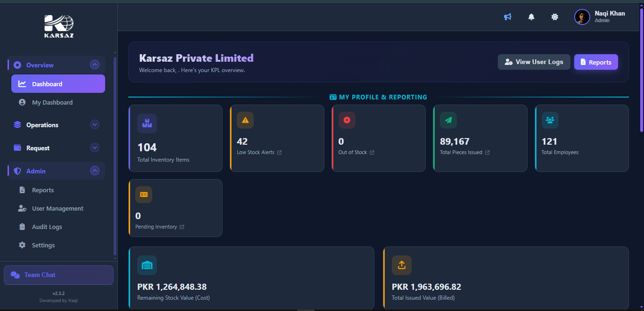Open User Management page

tap(58, 209)
